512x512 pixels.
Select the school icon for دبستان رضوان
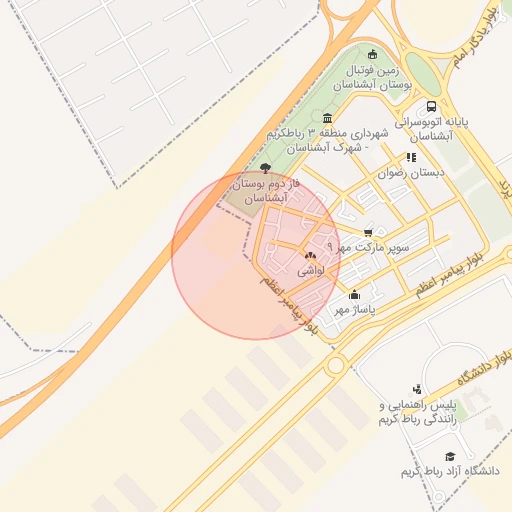tap(411, 157)
